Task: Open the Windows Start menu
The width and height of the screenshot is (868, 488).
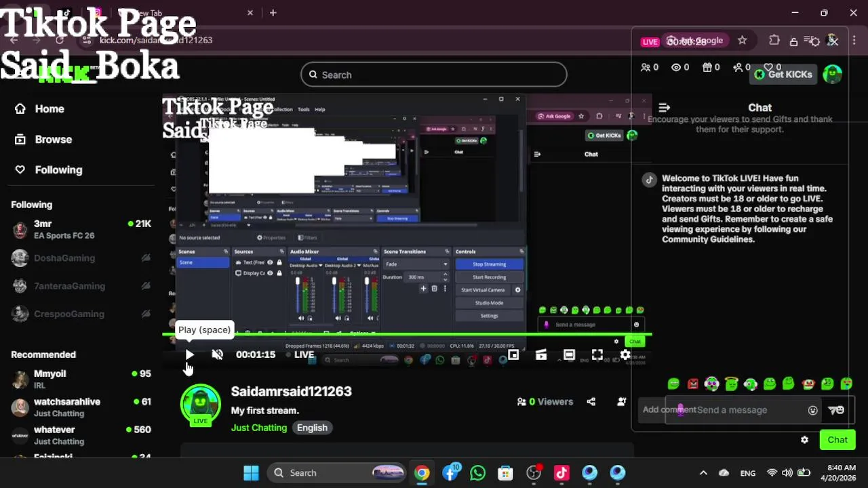Action: coord(251,473)
